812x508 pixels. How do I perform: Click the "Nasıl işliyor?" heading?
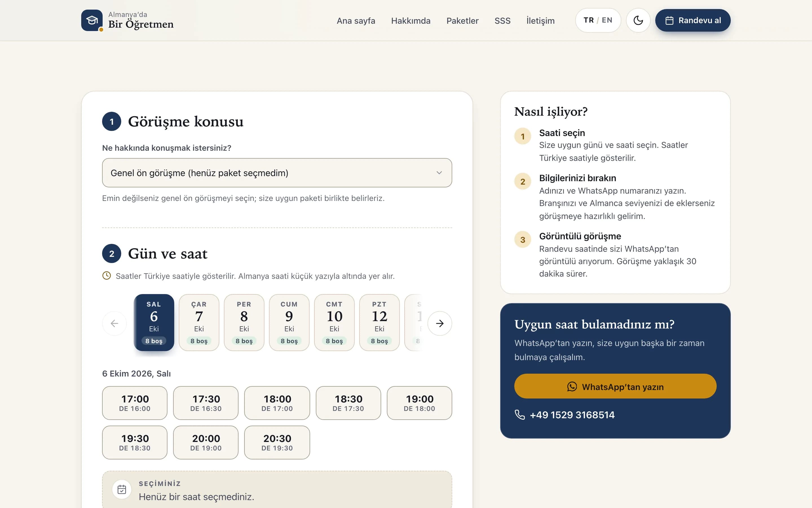[x=551, y=111]
